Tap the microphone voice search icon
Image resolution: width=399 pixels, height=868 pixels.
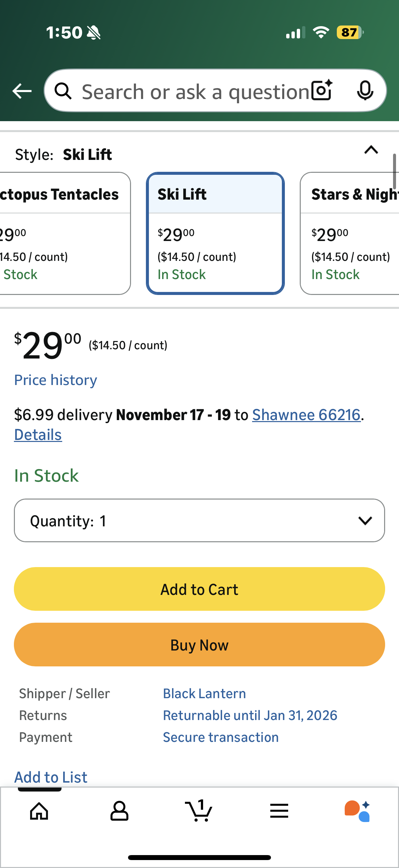(365, 90)
